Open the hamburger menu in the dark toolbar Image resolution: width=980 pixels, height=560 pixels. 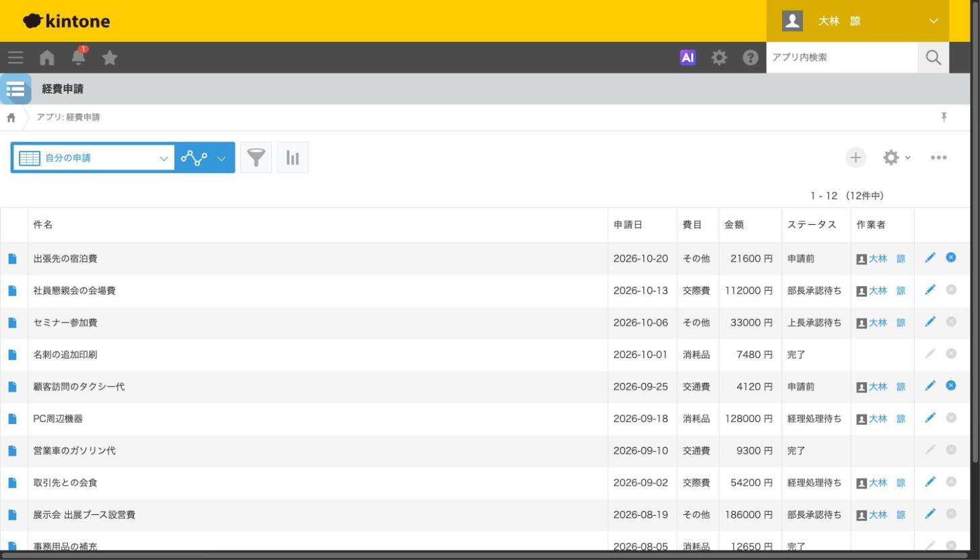point(15,58)
